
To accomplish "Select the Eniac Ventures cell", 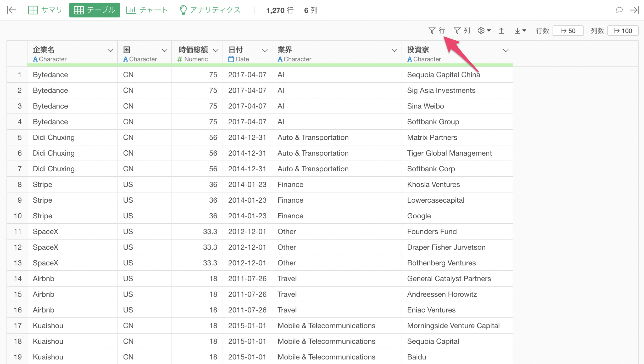I will tap(457, 310).
